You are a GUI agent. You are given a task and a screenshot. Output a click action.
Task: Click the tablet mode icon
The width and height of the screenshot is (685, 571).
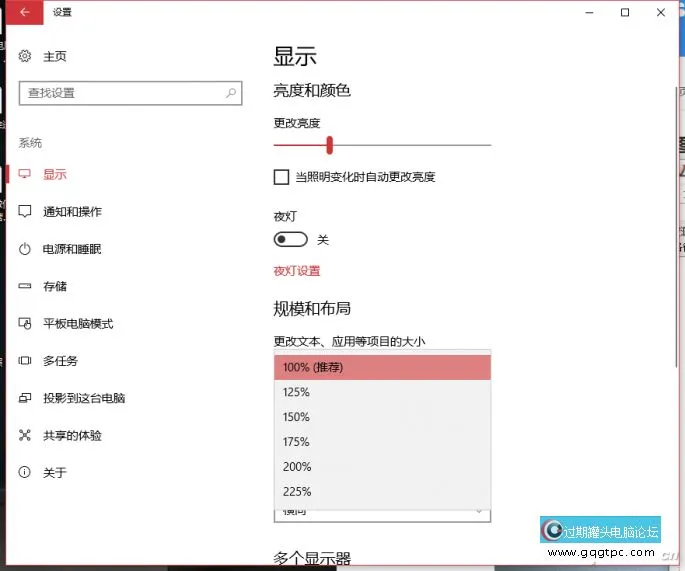coord(25,323)
